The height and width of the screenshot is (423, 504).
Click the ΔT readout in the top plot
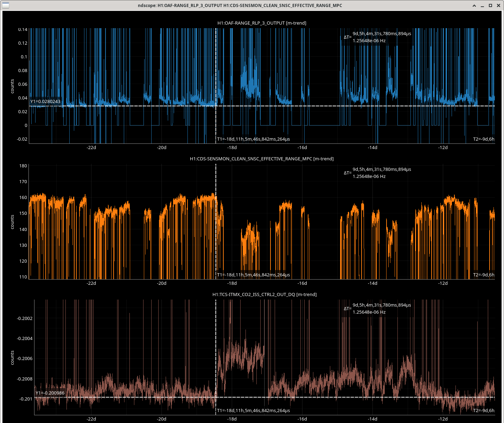[x=382, y=34]
